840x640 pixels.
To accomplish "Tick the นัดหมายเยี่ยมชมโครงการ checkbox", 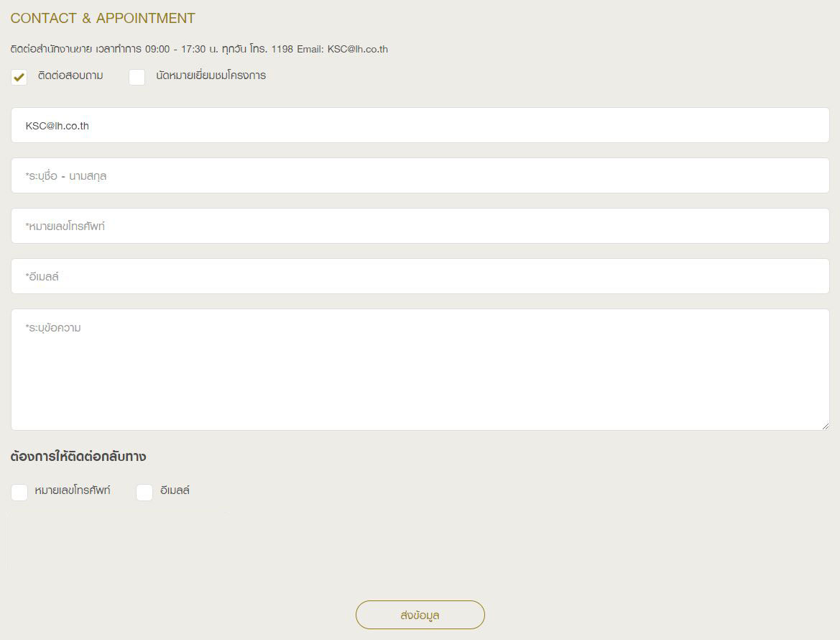I will (137, 77).
